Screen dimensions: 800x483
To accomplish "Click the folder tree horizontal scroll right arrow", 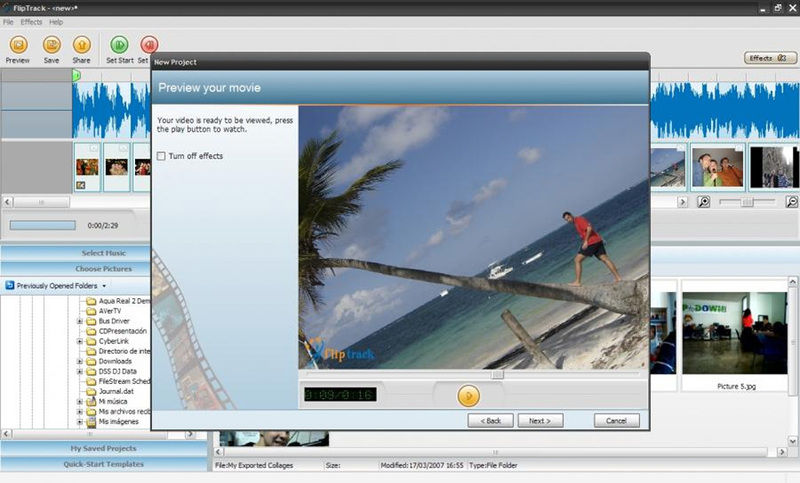I will coord(190,434).
